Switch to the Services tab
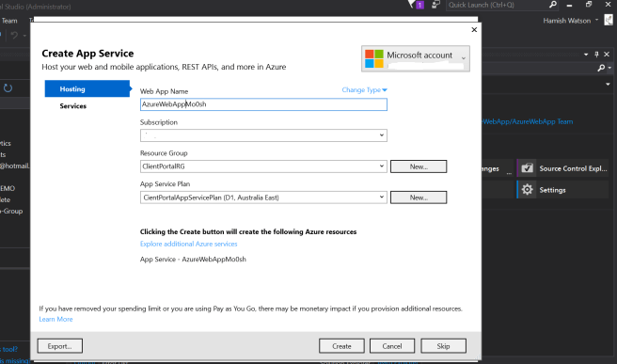 click(72, 106)
